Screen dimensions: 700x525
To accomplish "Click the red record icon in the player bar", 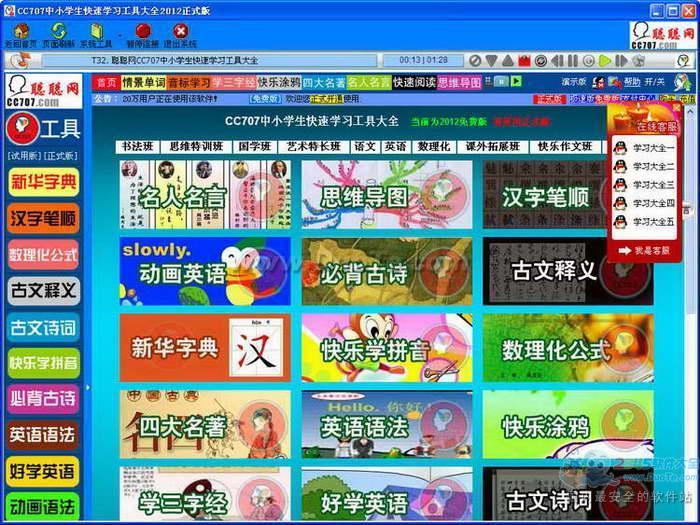I will [x=524, y=60].
